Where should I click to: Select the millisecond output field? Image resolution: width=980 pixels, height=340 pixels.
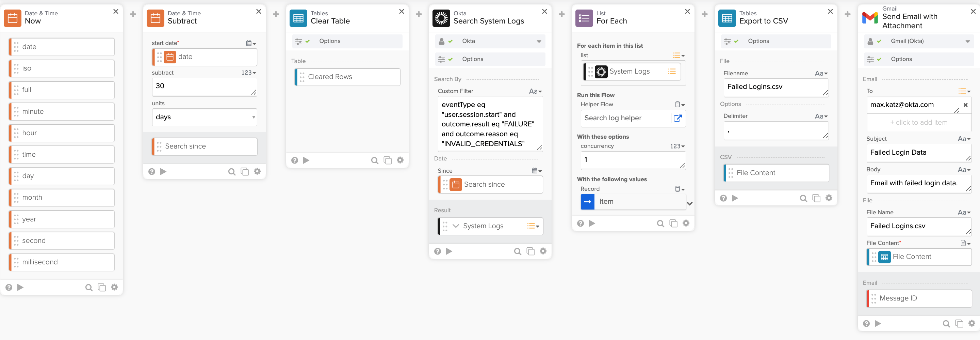62,262
